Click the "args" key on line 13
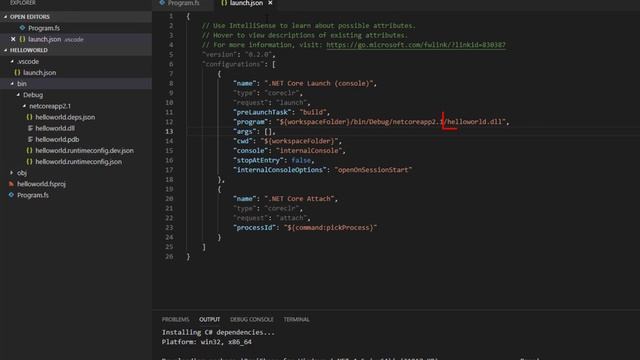 pyautogui.click(x=245, y=131)
